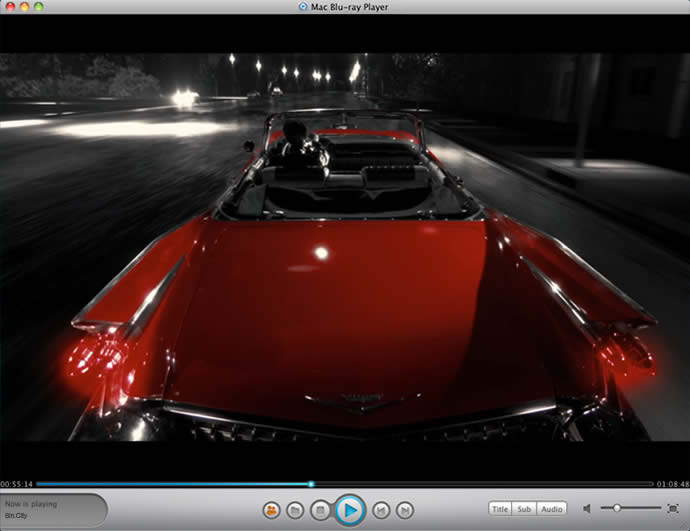
Task: Open the Title selection button
Action: click(x=500, y=509)
